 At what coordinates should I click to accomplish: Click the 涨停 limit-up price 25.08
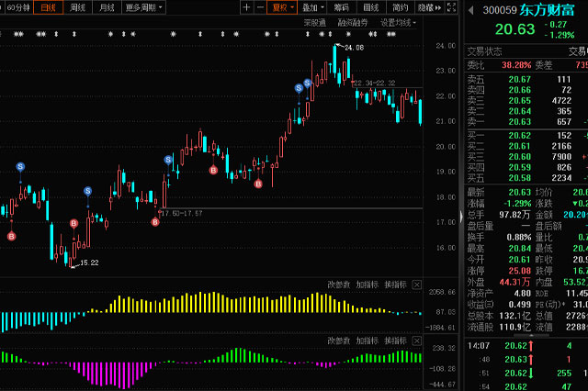point(520,271)
